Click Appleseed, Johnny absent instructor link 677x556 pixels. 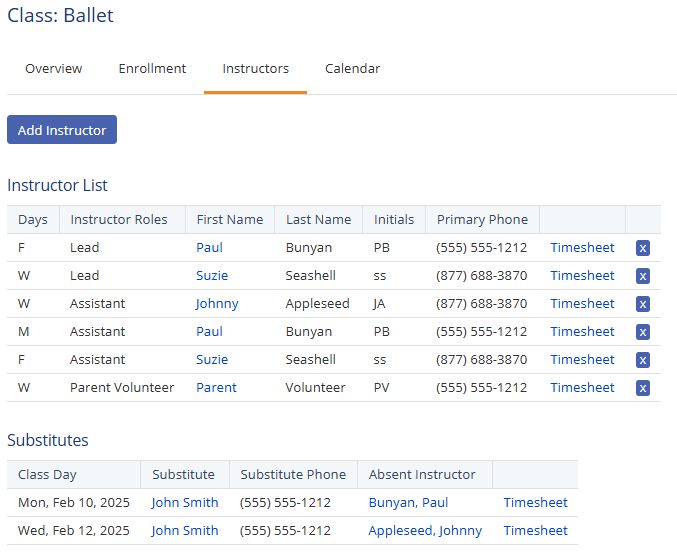(425, 531)
